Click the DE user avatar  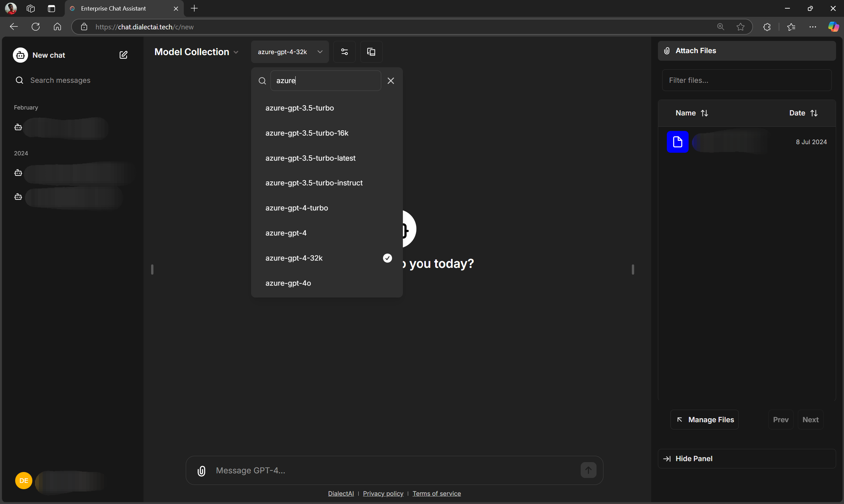pos(23,481)
